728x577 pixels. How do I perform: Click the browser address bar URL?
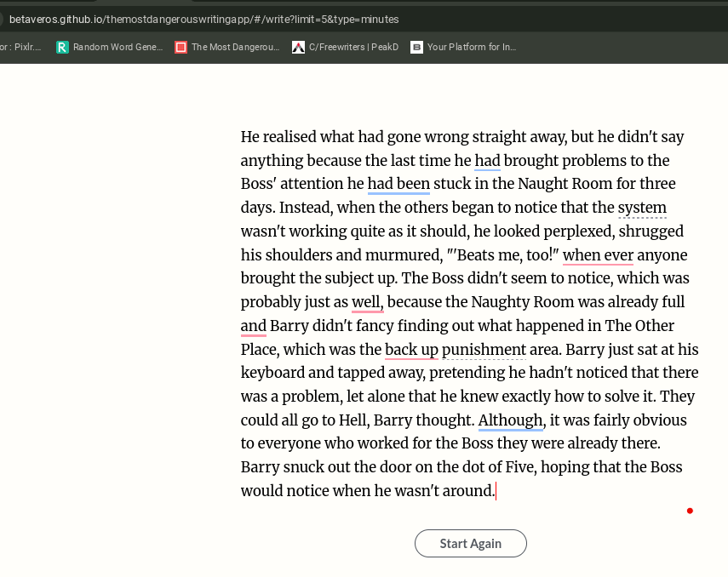204,19
